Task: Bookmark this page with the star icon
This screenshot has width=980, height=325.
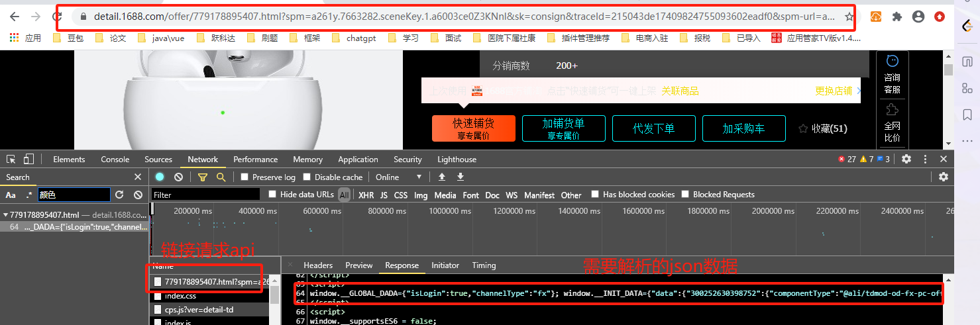Action: tap(849, 17)
